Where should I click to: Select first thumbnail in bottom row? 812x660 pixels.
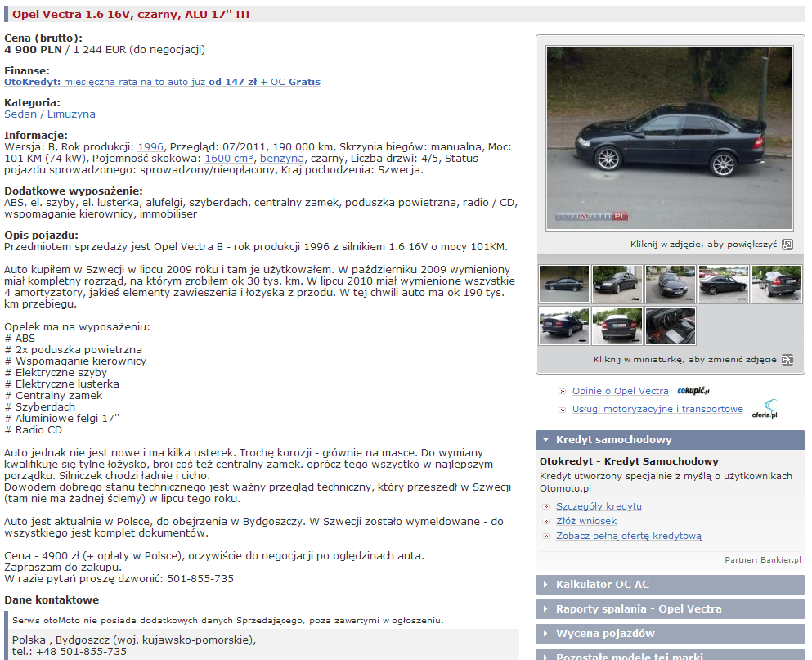point(564,326)
